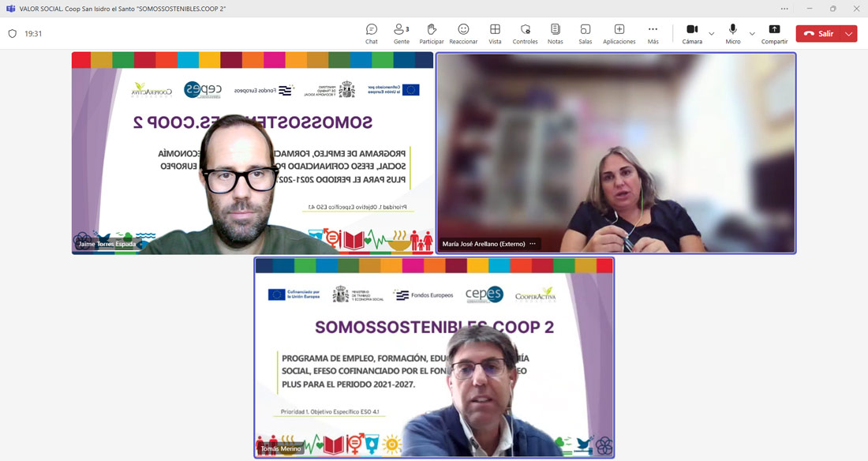868x461 pixels.
Task: Open options for María José Arellano
Action: [x=533, y=244]
